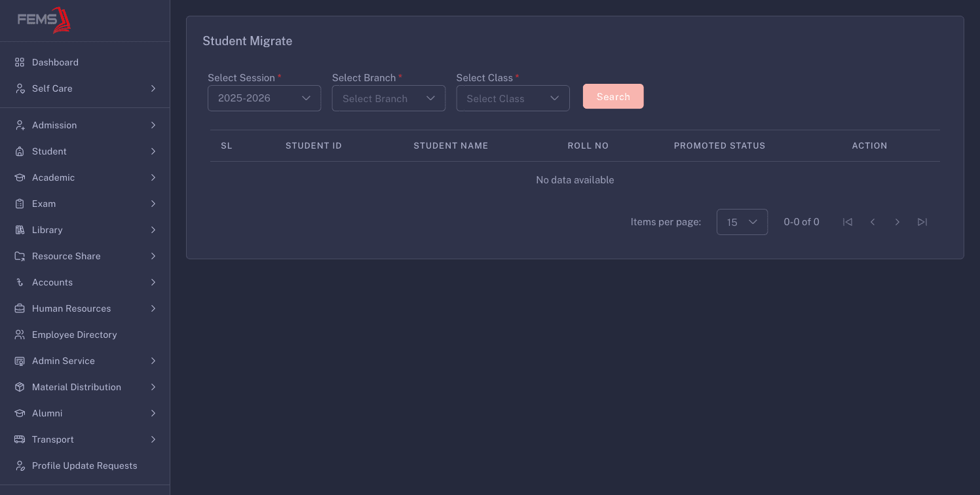Image resolution: width=980 pixels, height=495 pixels.
Task: Click the STUDENT ID column header
Action: click(x=314, y=145)
